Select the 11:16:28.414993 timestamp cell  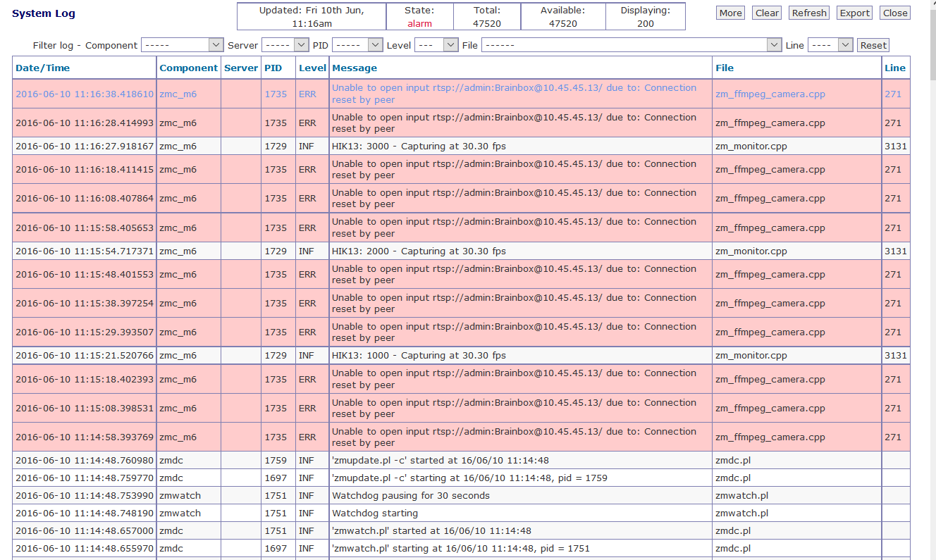[85, 123]
